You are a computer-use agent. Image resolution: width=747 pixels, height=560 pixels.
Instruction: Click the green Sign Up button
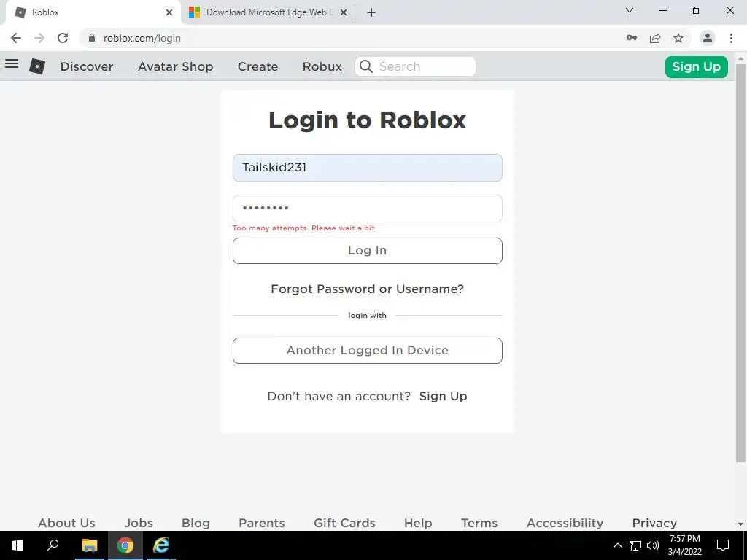coord(697,66)
